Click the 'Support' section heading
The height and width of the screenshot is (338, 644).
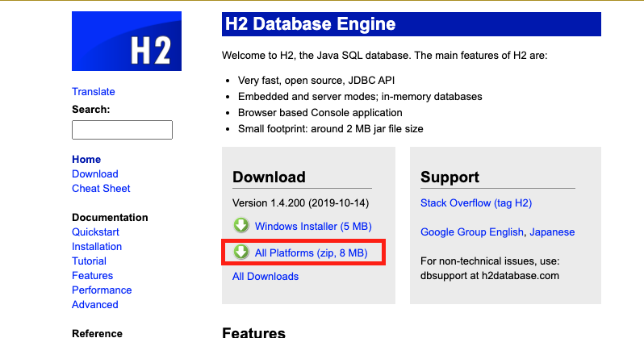tap(450, 177)
